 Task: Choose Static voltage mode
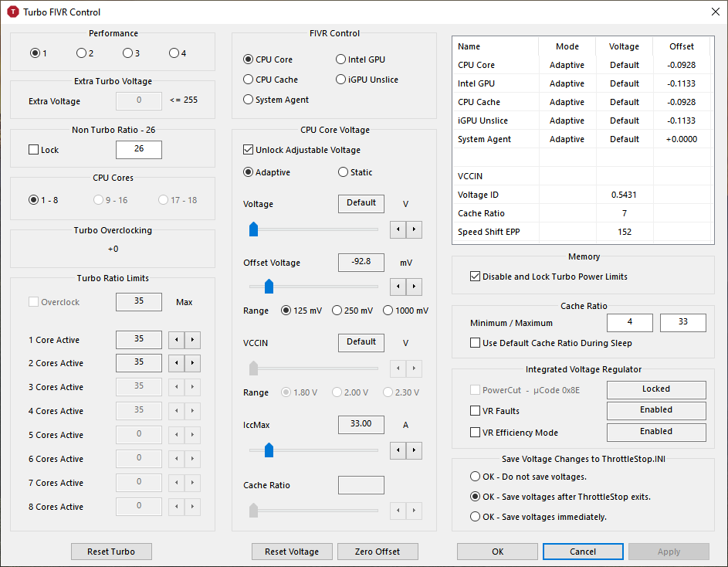[x=344, y=172]
